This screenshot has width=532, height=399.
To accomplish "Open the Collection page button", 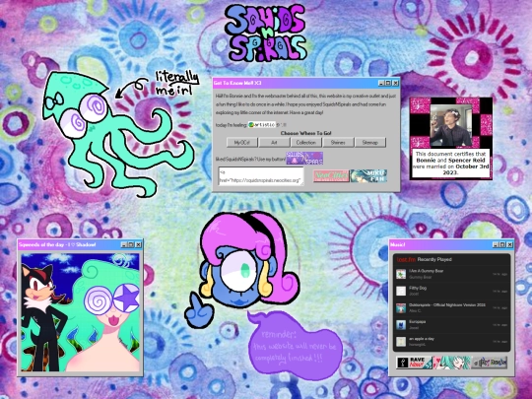I will pos(306,143).
